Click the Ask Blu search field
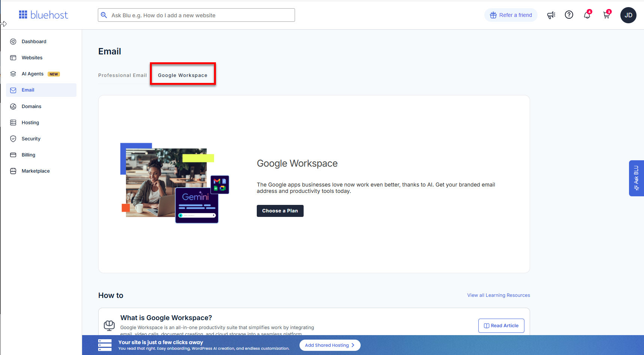This screenshot has height=355, width=644. tap(196, 15)
